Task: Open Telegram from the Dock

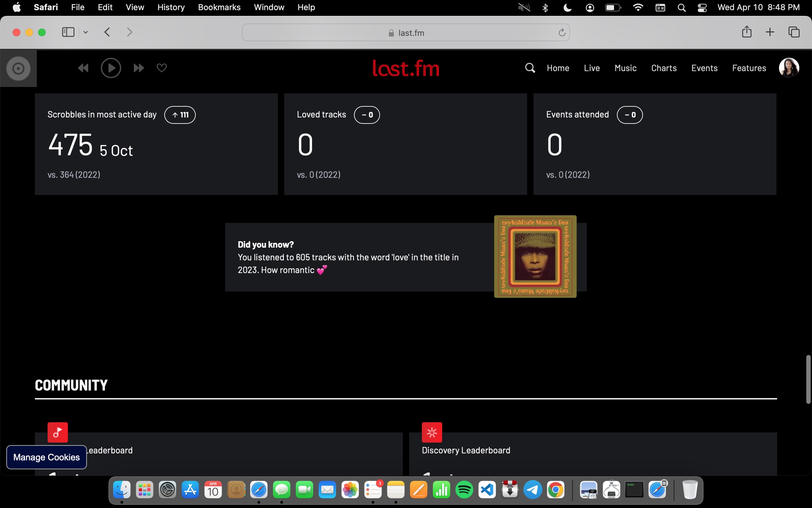Action: click(x=533, y=490)
